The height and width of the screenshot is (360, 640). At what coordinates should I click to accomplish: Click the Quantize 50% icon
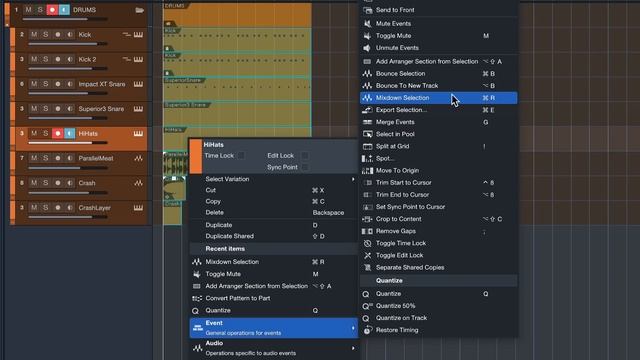367,306
